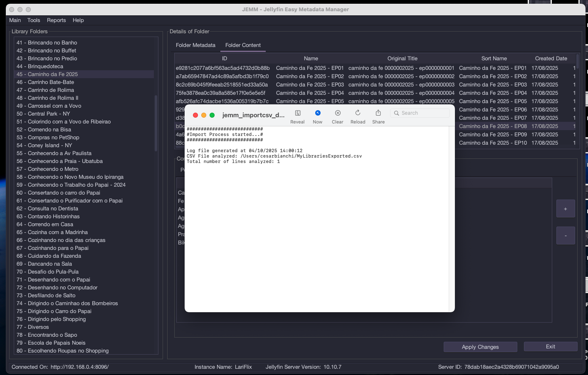Switch to Folder Metadata tab
The height and width of the screenshot is (375, 588).
195,45
